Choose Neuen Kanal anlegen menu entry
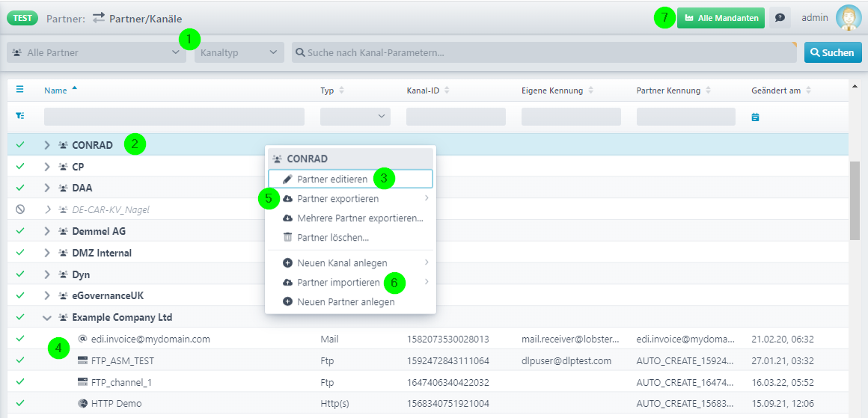This screenshot has width=868, height=418. [x=350, y=262]
